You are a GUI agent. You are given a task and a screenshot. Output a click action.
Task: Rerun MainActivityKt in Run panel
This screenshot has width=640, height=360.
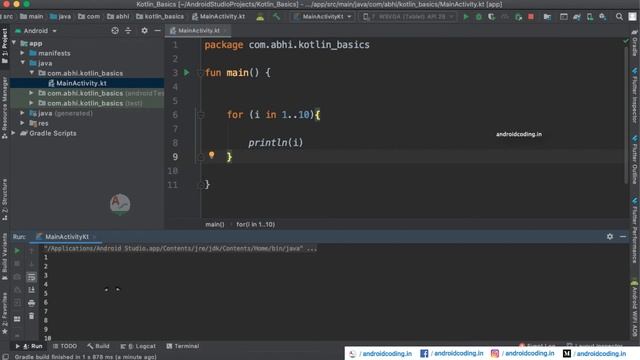coord(17,251)
